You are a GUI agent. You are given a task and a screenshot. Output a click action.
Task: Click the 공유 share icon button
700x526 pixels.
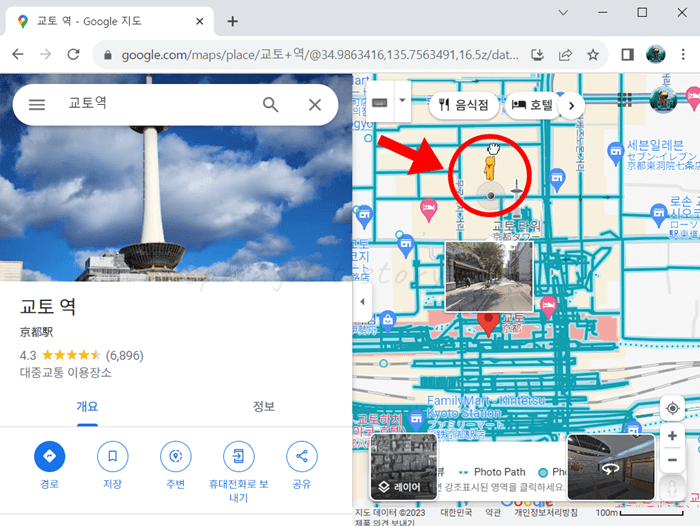pyautogui.click(x=302, y=456)
